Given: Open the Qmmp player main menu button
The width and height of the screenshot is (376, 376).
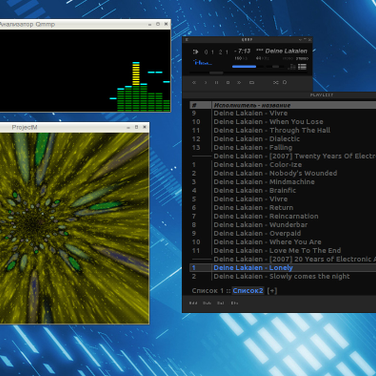Looking at the screenshot, I should (x=187, y=40).
